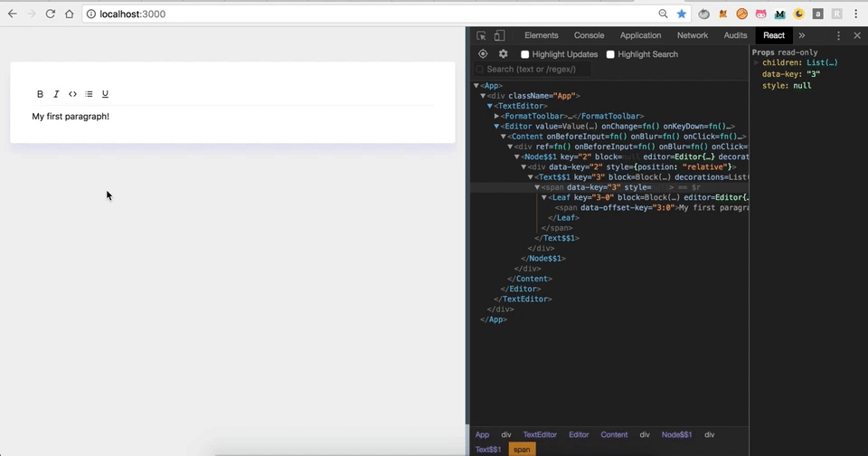The image size is (868, 456).
Task: Collapse the TextEditor component node
Action: click(489, 106)
